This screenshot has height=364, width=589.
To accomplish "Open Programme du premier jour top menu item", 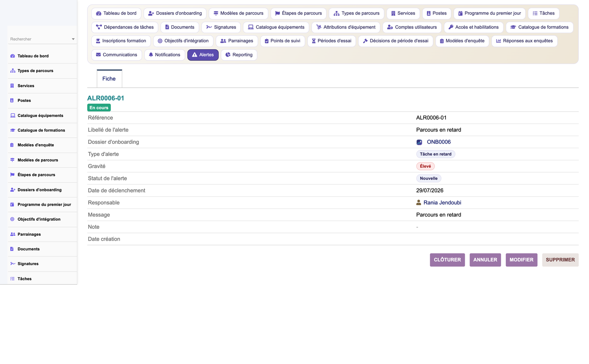I will (x=489, y=13).
